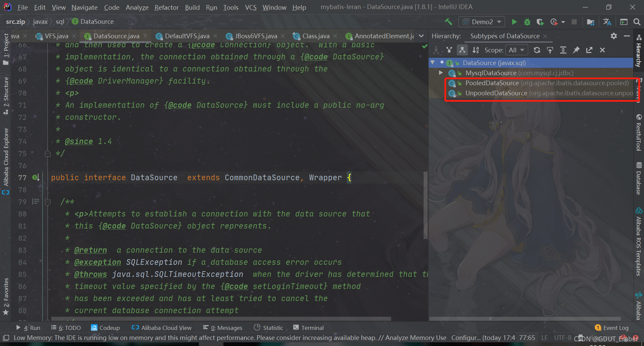Start debugging with the green bug icon
This screenshot has width=644, height=346.
click(x=527, y=22)
